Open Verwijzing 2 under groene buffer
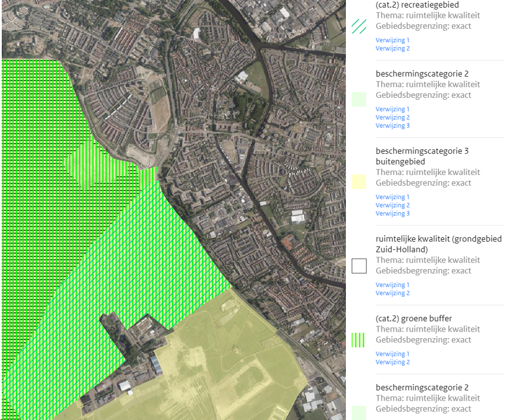Image resolution: width=505 pixels, height=420 pixels. [392, 362]
